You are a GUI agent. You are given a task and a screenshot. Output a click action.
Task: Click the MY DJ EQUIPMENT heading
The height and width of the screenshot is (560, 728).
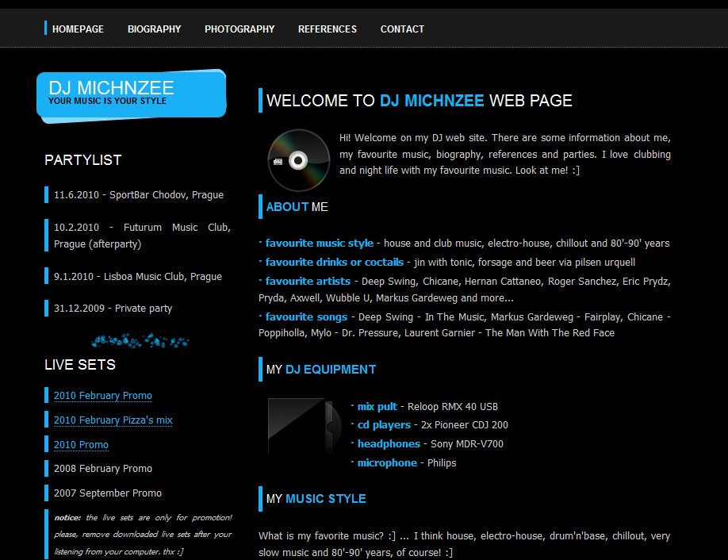[x=321, y=369]
